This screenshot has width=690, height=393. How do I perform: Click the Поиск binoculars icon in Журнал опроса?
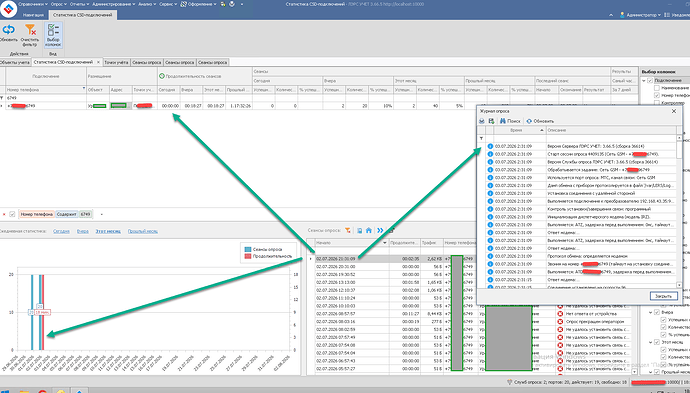pos(502,121)
